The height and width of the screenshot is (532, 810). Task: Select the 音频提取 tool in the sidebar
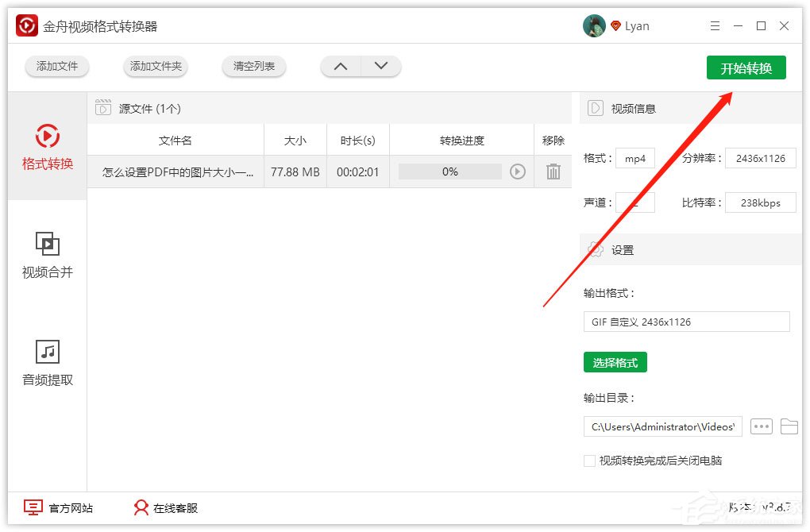tap(46, 364)
